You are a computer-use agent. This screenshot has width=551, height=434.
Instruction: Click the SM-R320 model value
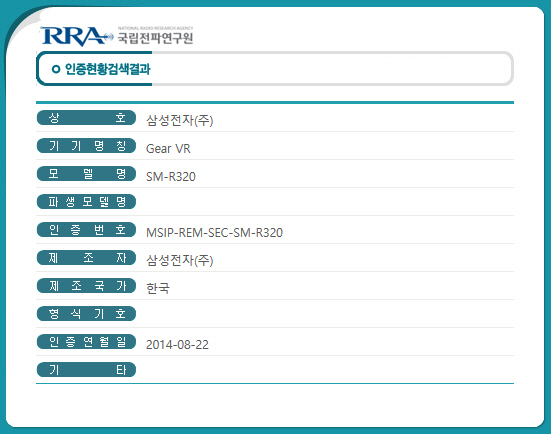171,176
